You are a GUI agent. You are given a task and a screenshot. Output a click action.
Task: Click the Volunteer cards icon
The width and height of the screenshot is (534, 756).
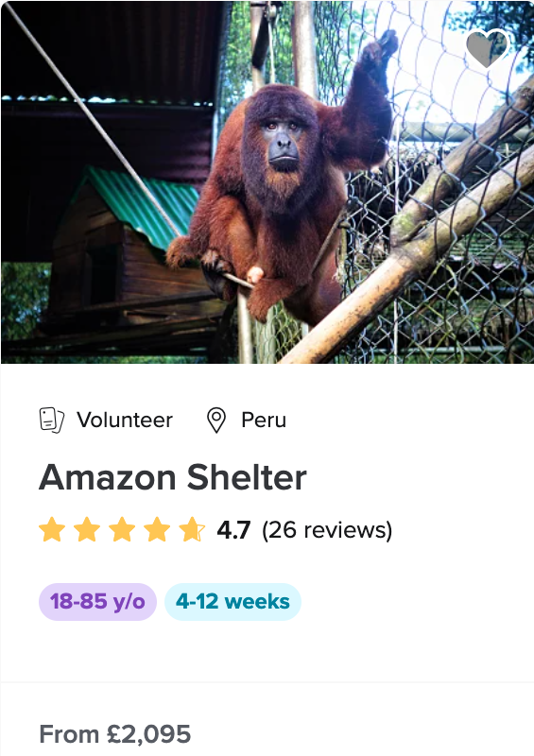tap(52, 420)
